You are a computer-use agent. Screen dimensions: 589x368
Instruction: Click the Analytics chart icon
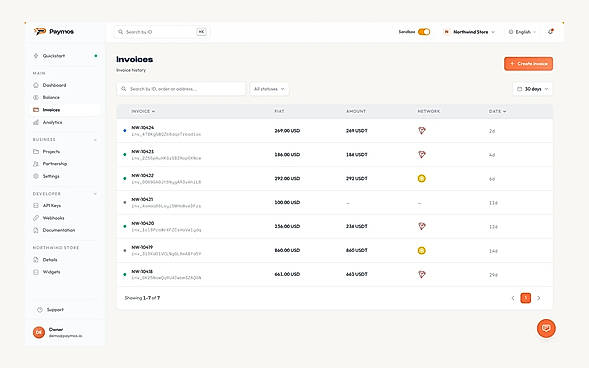pyautogui.click(x=36, y=122)
